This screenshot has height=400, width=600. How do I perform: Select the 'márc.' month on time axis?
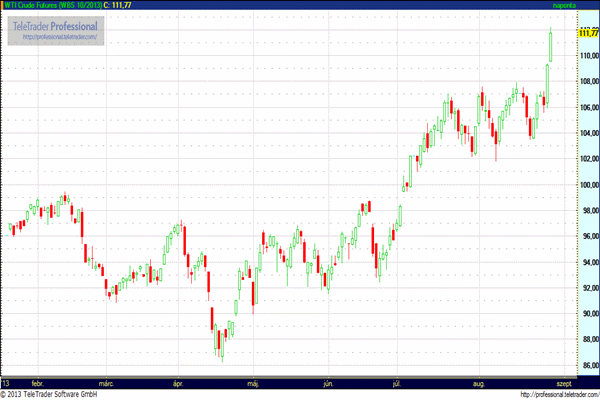pos(107,383)
